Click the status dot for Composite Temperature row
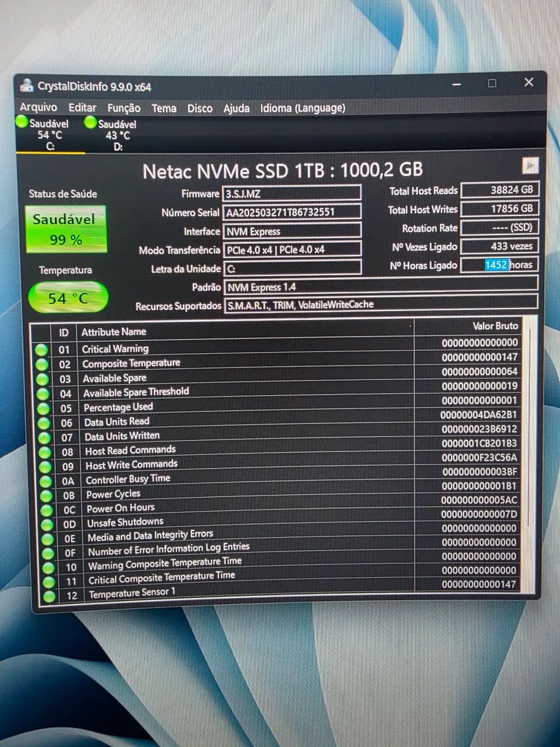 42,365
